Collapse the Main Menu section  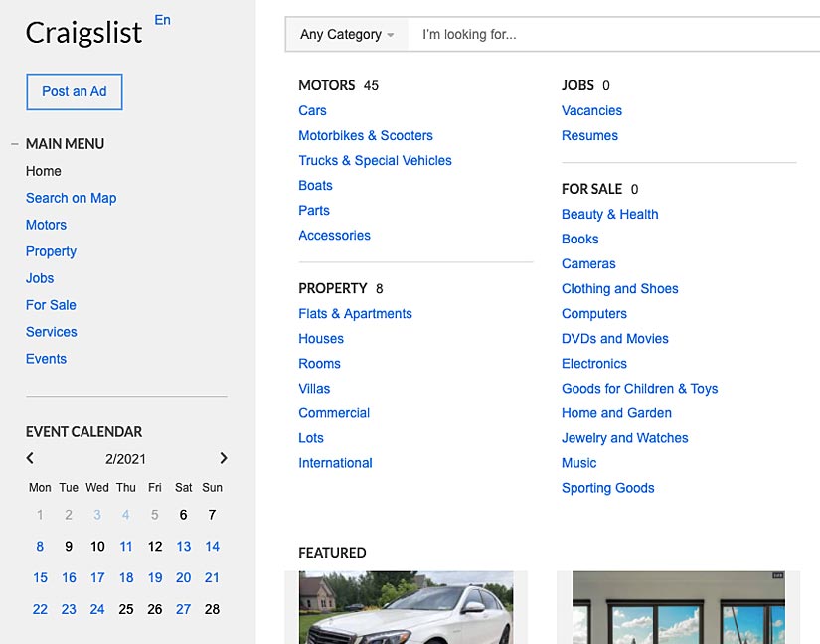click(x=15, y=144)
